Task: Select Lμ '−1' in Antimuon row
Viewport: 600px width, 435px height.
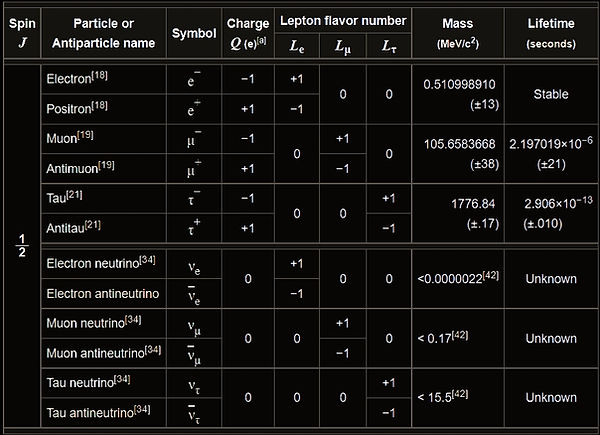Action: [343, 169]
